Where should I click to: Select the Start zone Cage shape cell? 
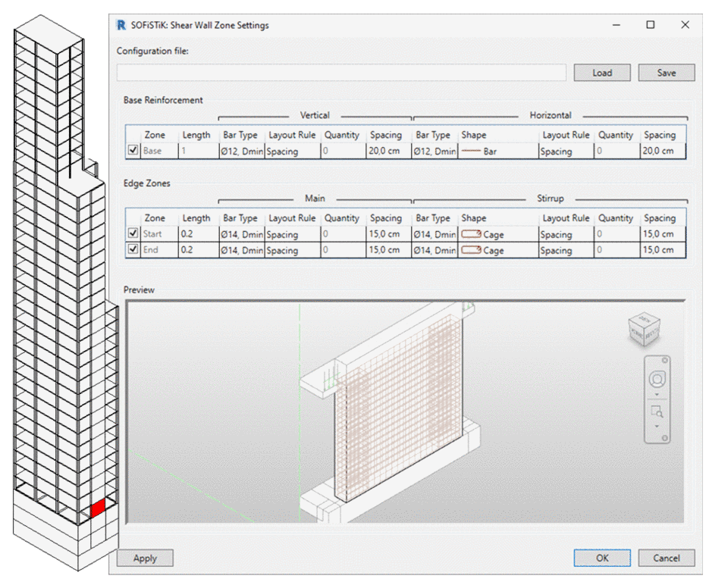(498, 234)
